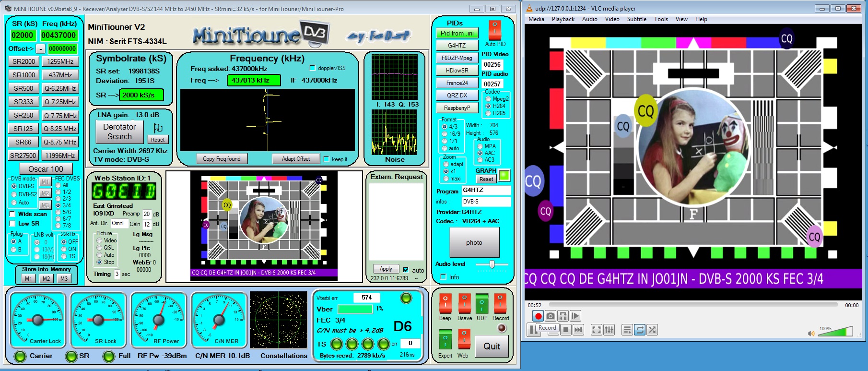Click the flag icon beside Derotator Search

158,128
